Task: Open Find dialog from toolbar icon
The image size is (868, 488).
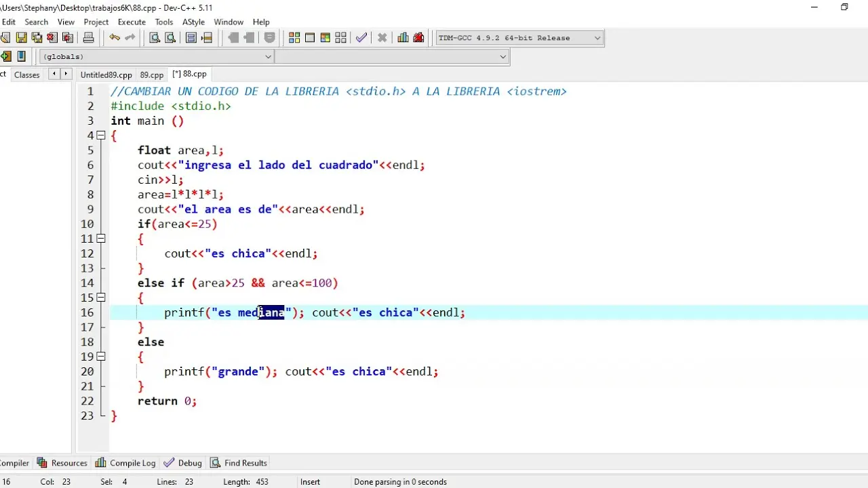Action: tap(155, 38)
